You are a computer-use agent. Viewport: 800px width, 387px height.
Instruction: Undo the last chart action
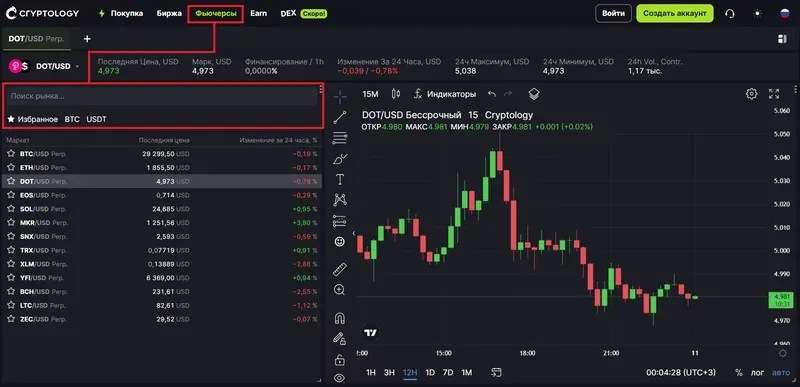(492, 94)
